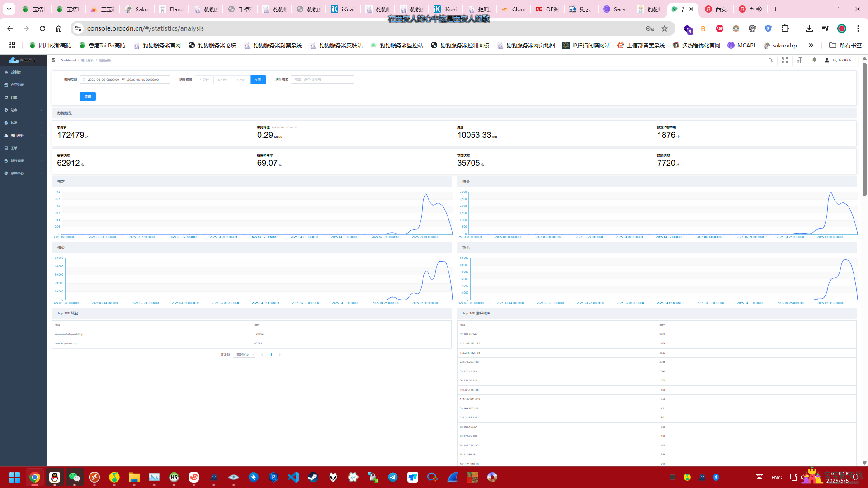Open the Chrome three-dot menu

pos(858,28)
